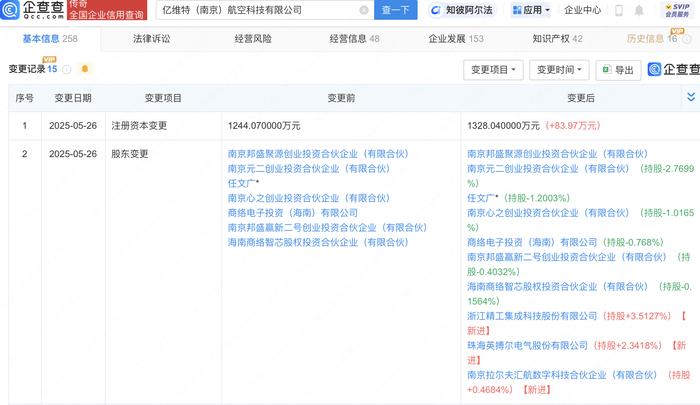Viewport: 700px width, 405px height.
Task: Clear the search box with X icon
Action: point(364,10)
